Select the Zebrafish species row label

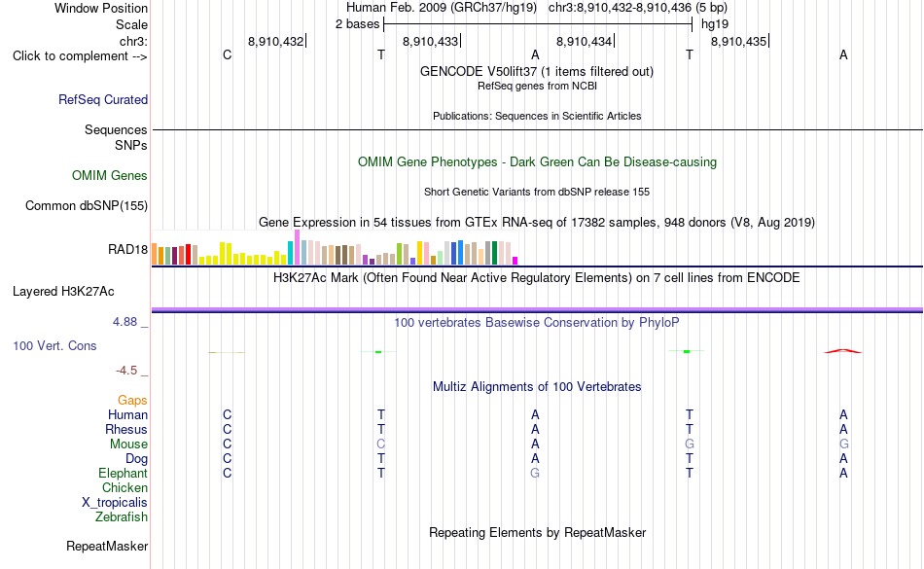coord(122,516)
